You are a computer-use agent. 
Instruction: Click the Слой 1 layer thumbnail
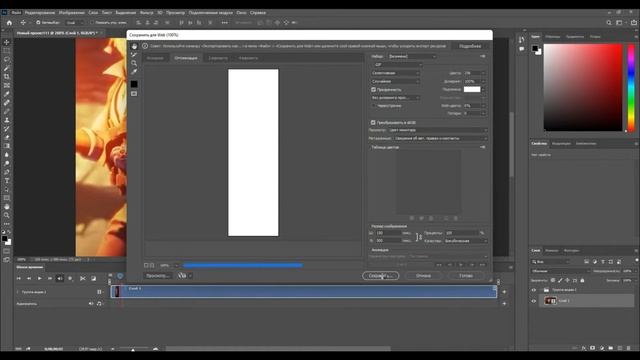click(550, 301)
